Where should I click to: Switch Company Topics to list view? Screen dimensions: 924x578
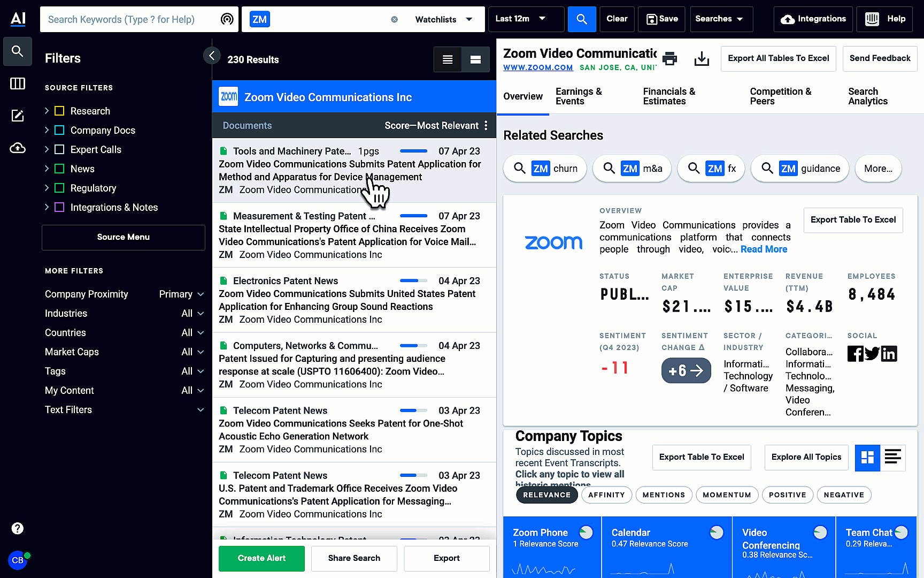(x=892, y=458)
